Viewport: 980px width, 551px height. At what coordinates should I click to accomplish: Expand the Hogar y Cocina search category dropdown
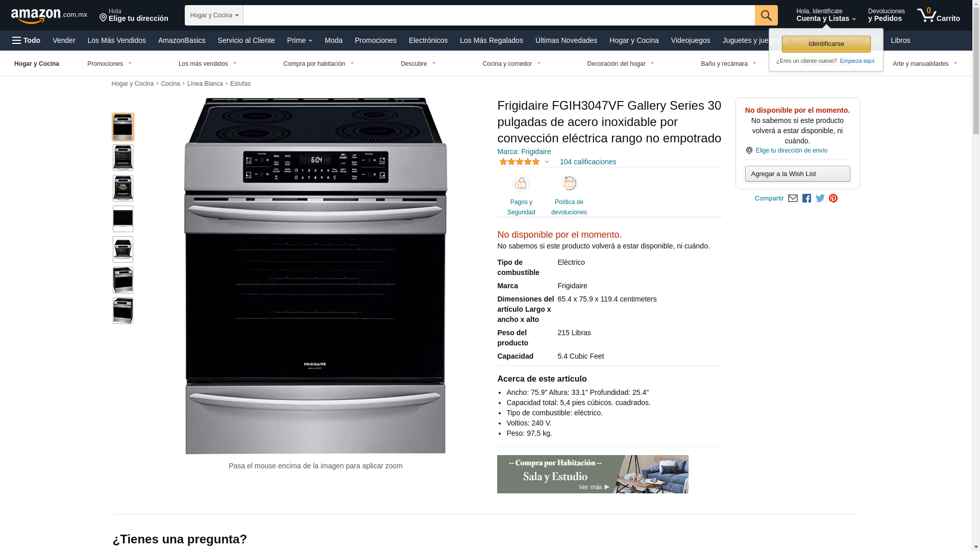(x=214, y=15)
